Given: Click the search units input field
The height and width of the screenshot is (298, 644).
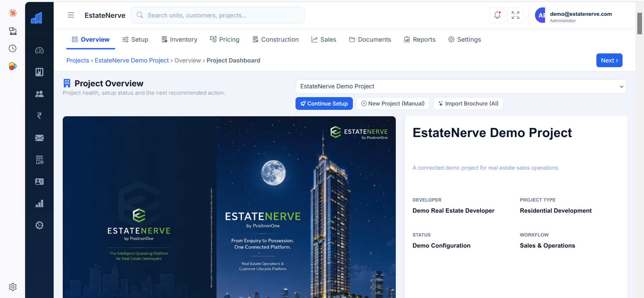Looking at the screenshot, I should 218,15.
